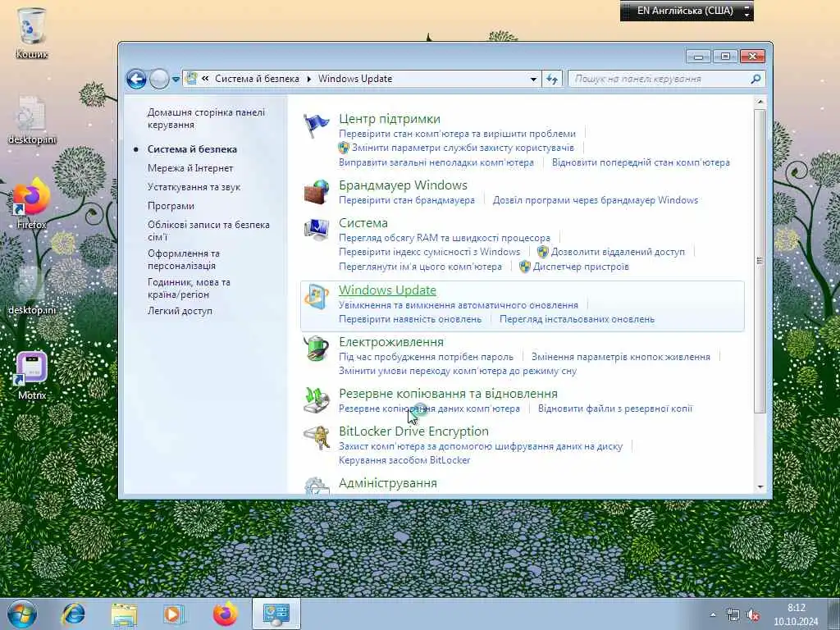The height and width of the screenshot is (630, 840).
Task: Click Керування засобом BitLocker
Action: 404,460
